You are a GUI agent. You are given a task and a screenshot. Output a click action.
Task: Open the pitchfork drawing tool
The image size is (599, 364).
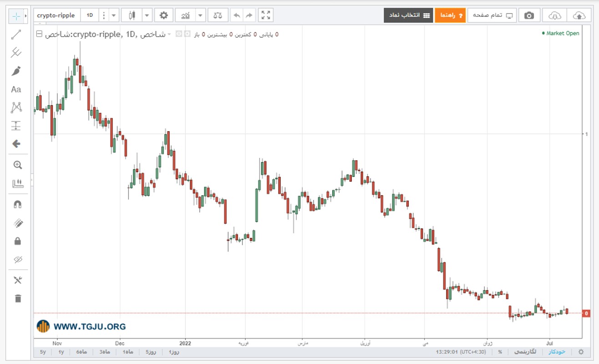pos(16,53)
